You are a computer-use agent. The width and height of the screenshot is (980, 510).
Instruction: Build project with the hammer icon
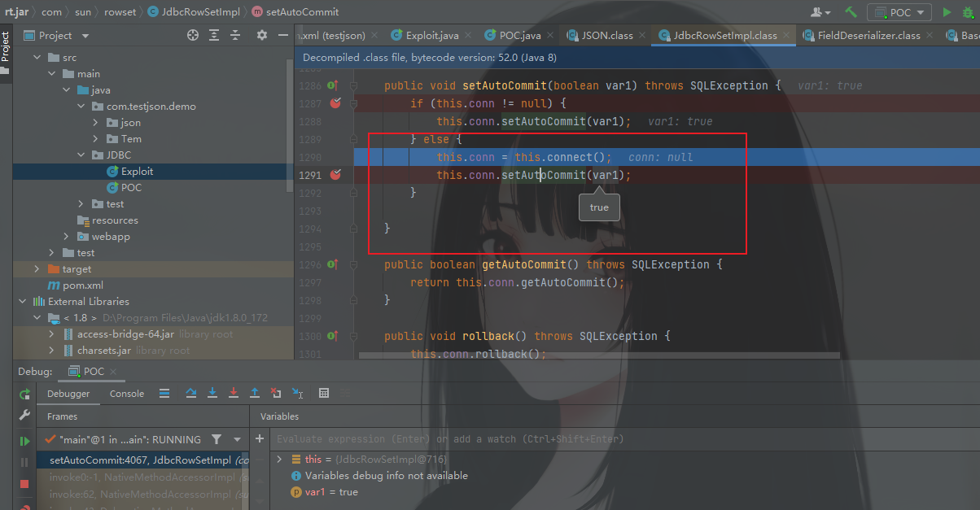[851, 12]
